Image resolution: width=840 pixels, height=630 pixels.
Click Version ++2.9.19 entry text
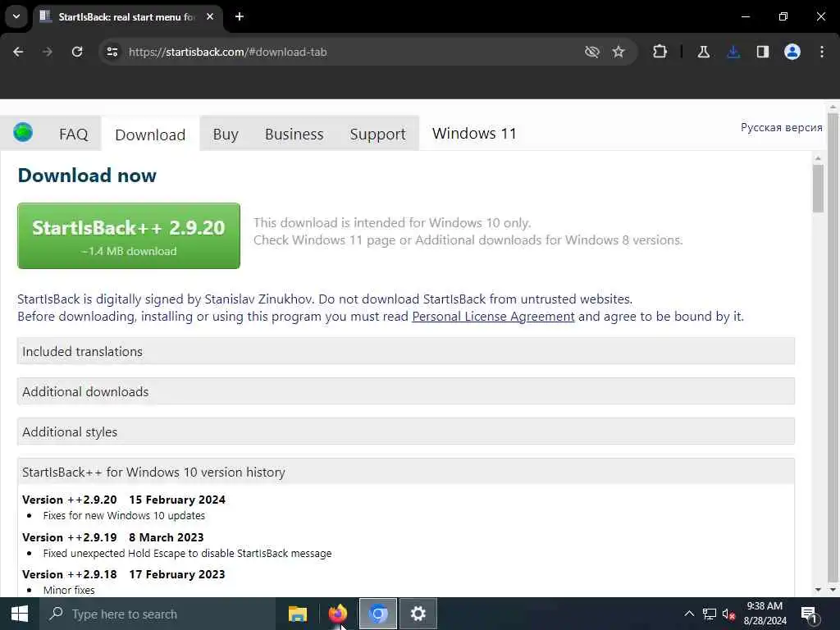[113, 537]
